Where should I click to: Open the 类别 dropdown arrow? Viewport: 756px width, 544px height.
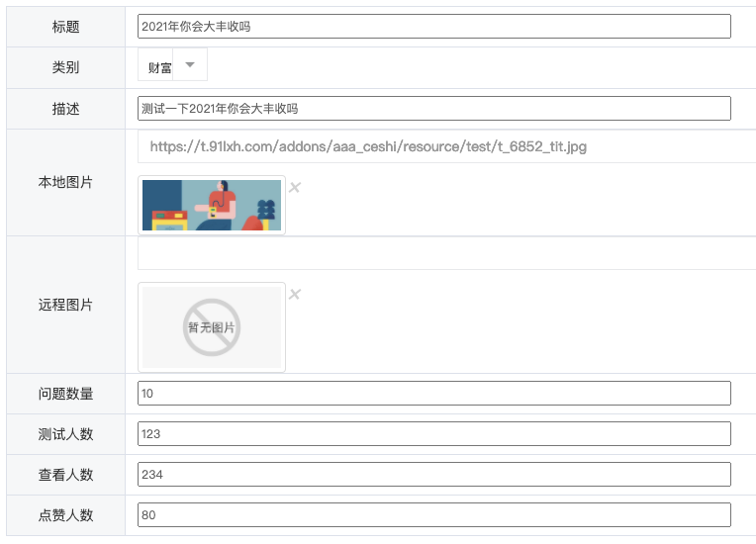[x=190, y=64]
